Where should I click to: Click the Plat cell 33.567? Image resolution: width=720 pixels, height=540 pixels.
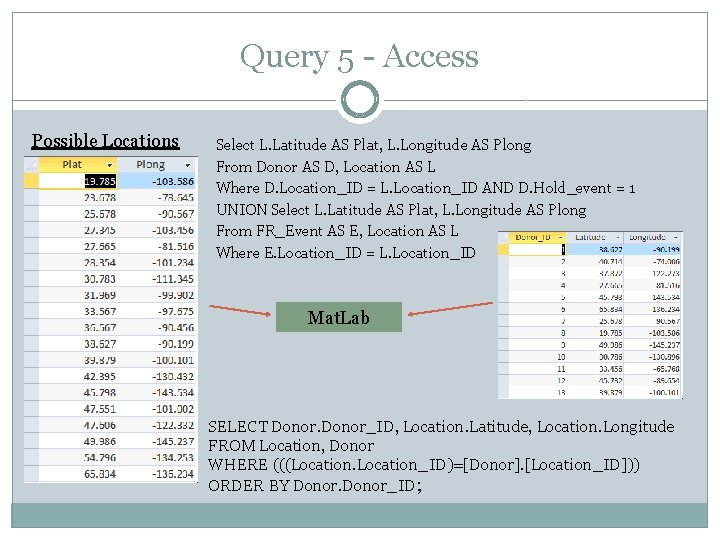[78, 311]
